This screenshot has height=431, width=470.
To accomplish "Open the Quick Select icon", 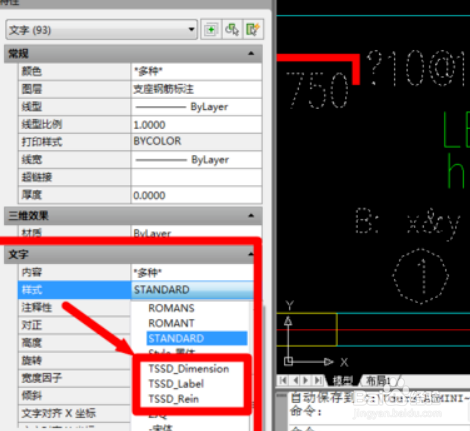I will (253, 30).
